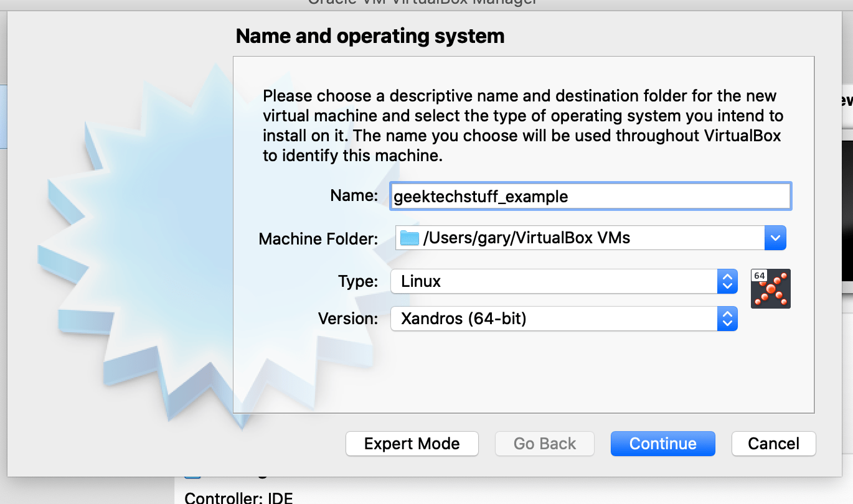Click the Version field stepper arrows
This screenshot has height=504, width=853.
(x=727, y=319)
